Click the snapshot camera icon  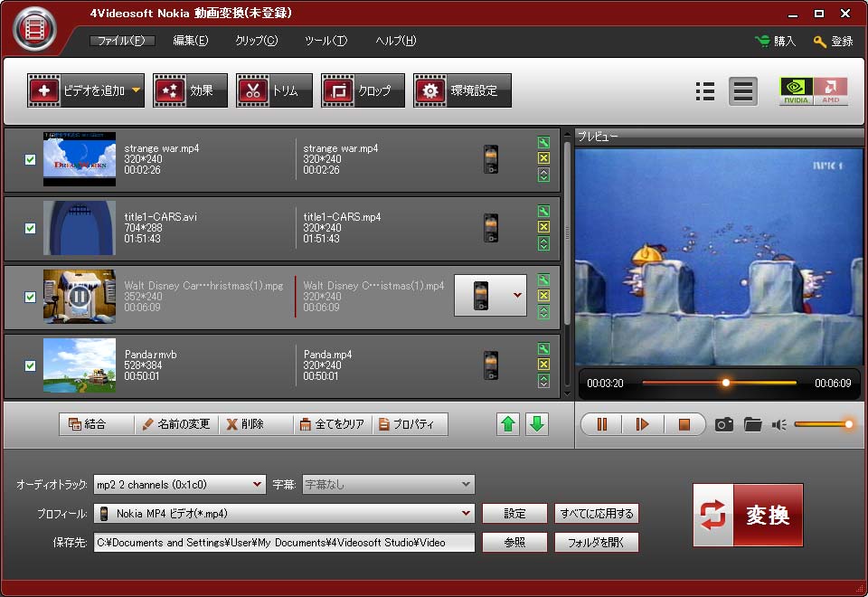[x=723, y=424]
